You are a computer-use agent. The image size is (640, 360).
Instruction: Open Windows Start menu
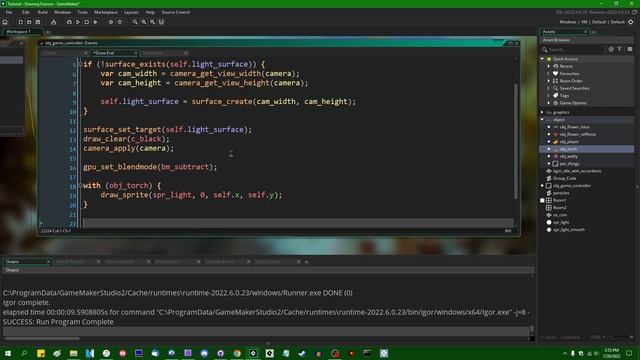(x=8, y=353)
